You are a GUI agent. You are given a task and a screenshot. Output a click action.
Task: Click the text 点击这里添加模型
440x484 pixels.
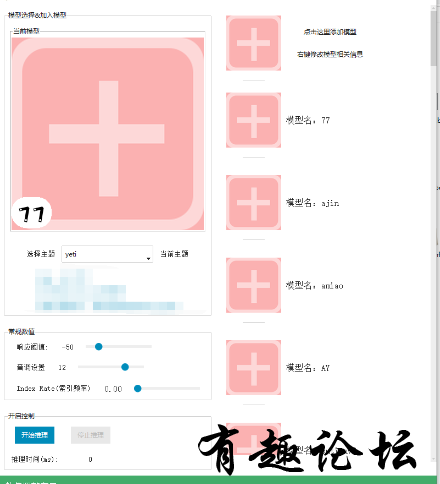click(x=330, y=32)
